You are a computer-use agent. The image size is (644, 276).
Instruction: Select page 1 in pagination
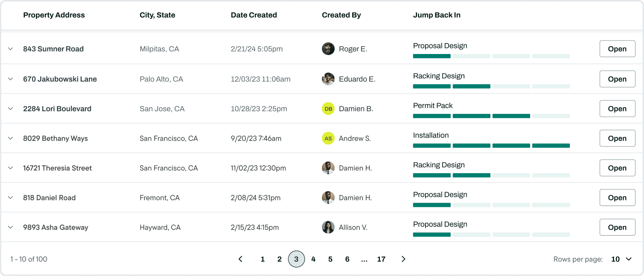point(262,259)
